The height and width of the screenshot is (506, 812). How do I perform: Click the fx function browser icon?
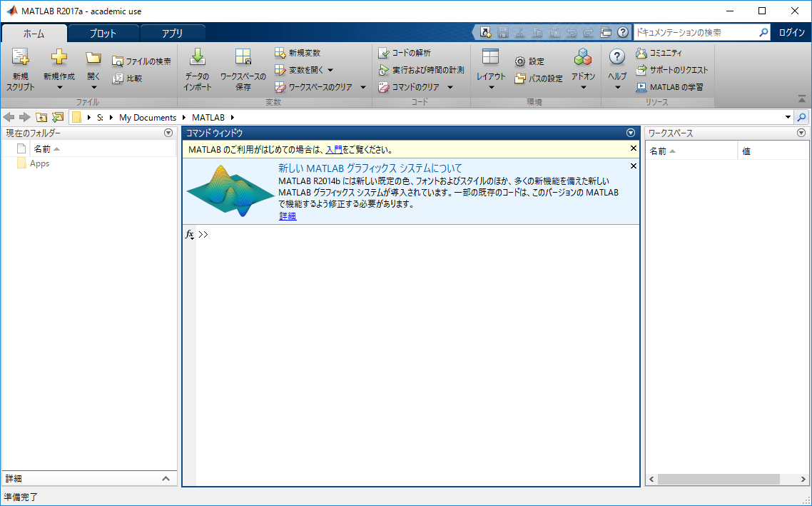(x=190, y=235)
